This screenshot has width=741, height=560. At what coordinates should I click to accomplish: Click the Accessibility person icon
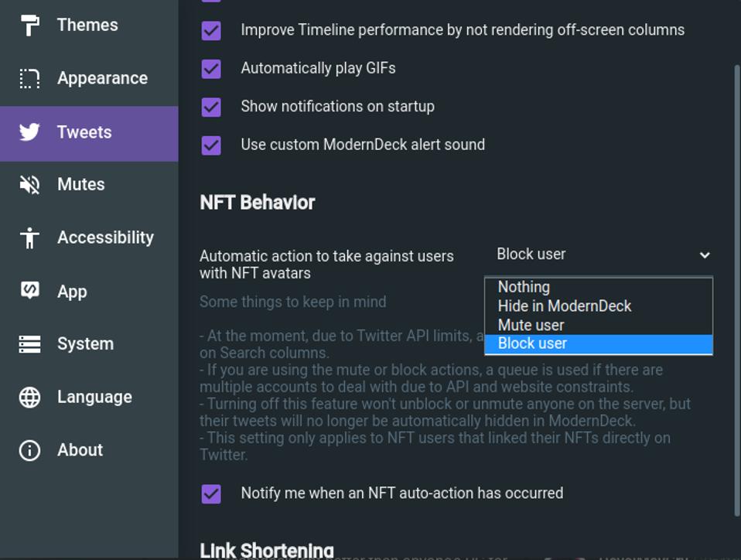coord(29,237)
